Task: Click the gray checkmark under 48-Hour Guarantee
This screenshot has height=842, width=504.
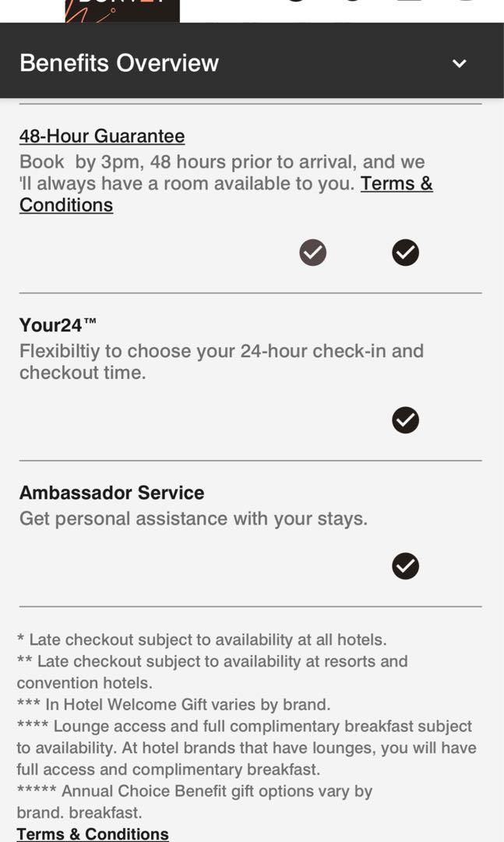Action: coord(312,252)
